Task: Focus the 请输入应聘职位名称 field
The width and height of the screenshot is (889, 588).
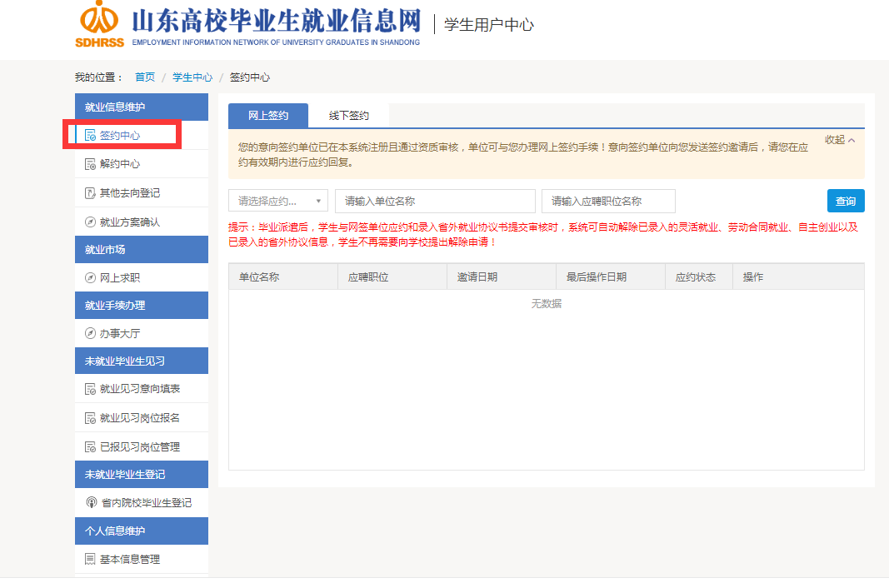Action: 608,201
